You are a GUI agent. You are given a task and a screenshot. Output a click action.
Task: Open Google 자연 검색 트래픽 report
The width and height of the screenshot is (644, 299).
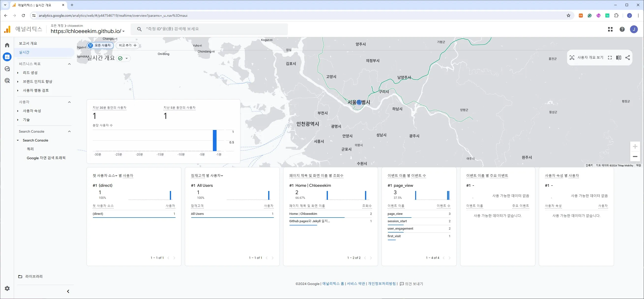pos(46,158)
